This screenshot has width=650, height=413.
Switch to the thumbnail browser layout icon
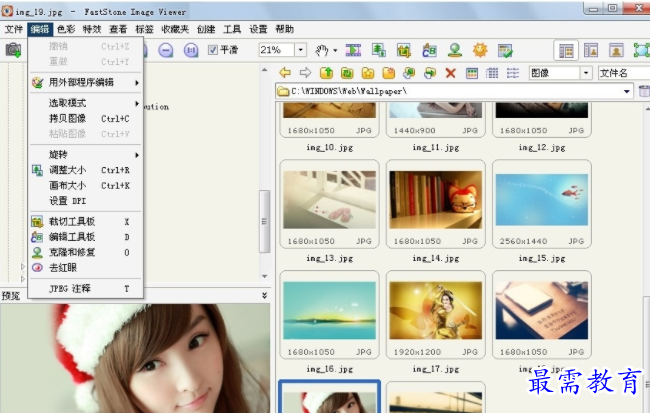566,51
